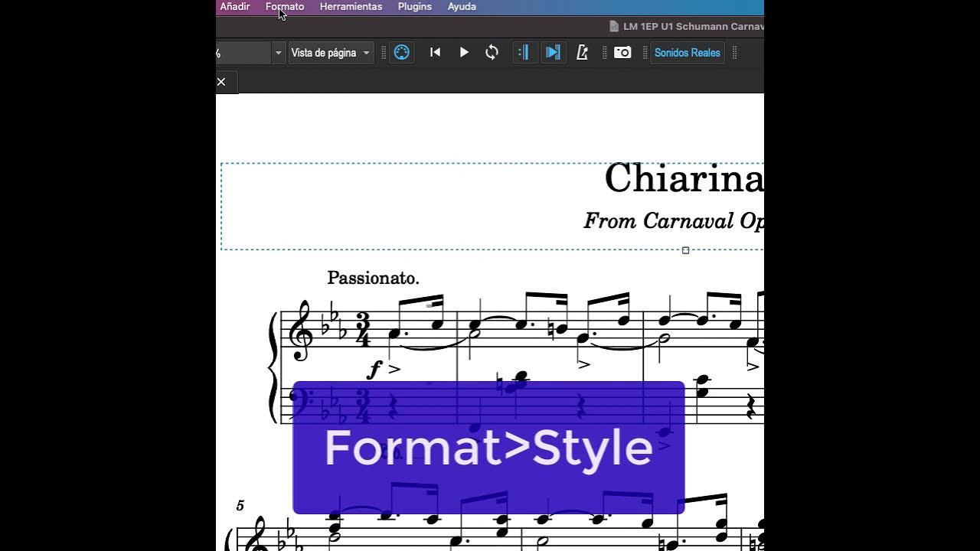
Task: Toggle play repeats button
Action: tap(524, 53)
